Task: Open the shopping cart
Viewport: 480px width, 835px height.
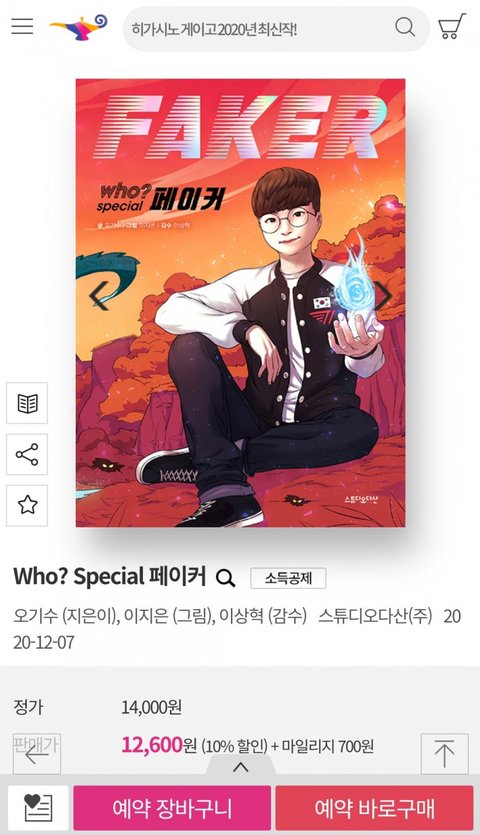Action: click(x=451, y=26)
